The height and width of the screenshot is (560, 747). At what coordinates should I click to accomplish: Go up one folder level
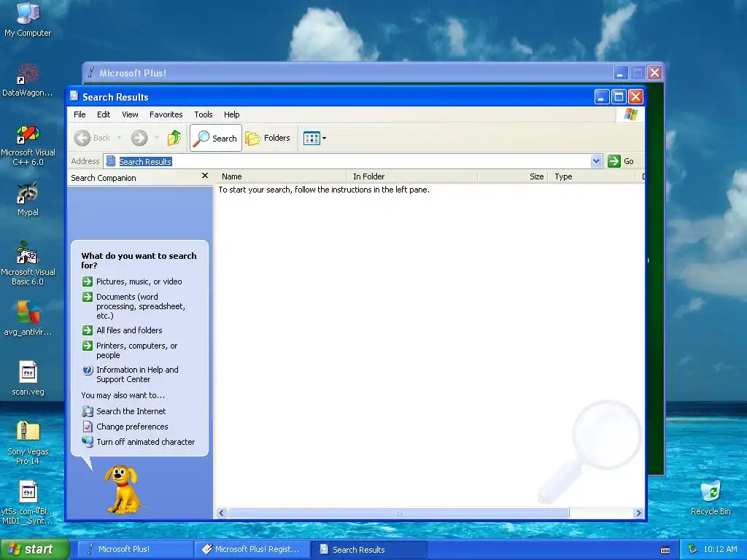(x=174, y=138)
